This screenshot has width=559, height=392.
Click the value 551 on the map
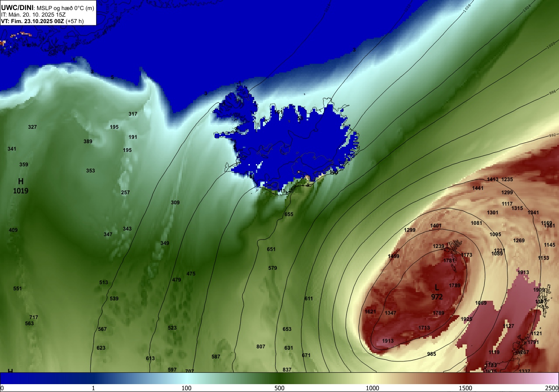(x=17, y=289)
